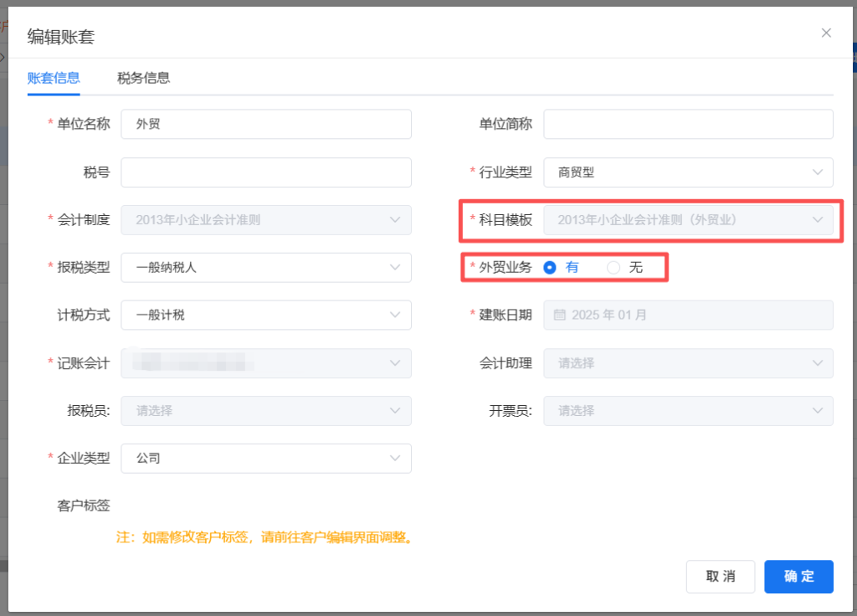Click the calendar icon in 建账日期 field
Screen dimensions: 857x616
560,316
